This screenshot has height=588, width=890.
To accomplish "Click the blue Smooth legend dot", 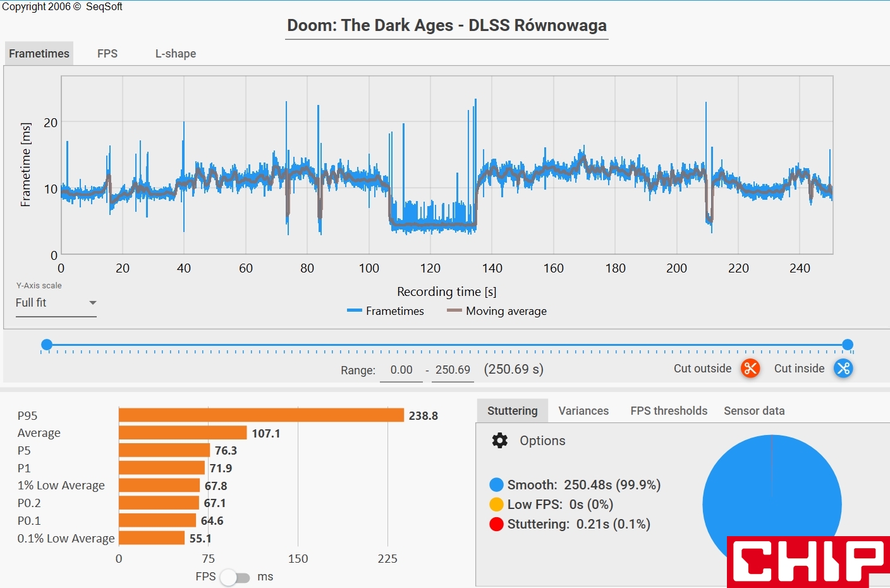I will (496, 485).
